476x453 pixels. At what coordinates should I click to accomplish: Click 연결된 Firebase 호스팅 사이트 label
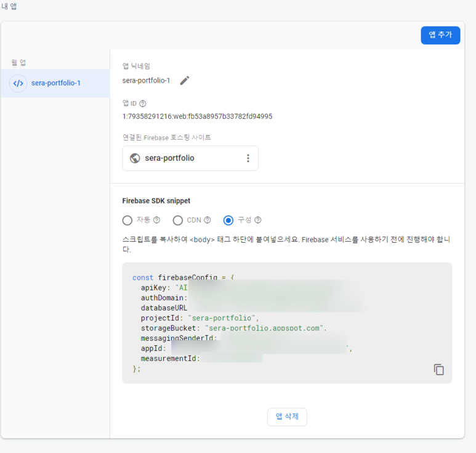(167, 137)
